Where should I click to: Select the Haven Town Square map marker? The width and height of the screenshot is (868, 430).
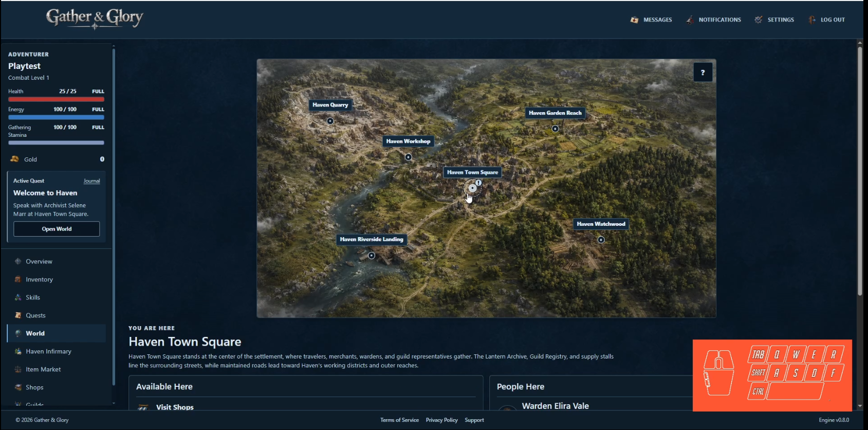[472, 188]
